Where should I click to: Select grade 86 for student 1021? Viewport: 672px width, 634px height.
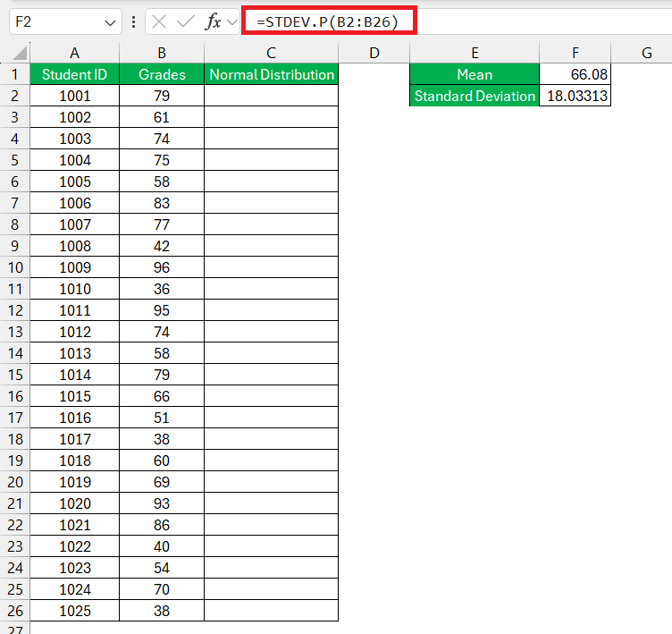pyautogui.click(x=162, y=525)
